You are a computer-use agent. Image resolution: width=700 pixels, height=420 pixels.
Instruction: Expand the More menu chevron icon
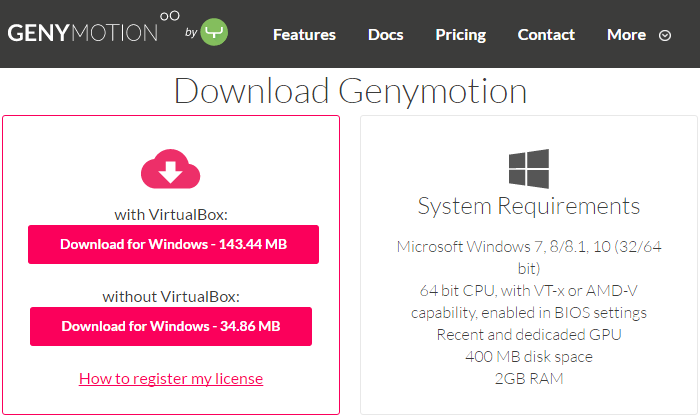point(665,35)
